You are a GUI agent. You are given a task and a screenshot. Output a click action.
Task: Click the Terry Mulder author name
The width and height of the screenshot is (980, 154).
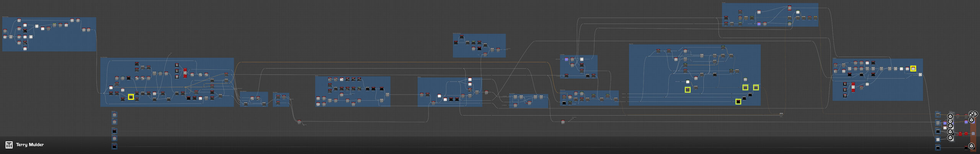pos(30,145)
